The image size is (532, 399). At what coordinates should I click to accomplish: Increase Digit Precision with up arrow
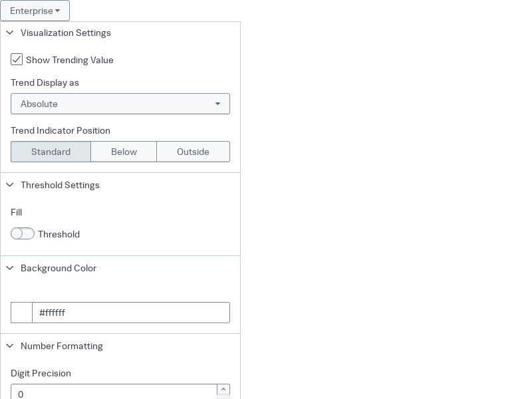point(223,389)
